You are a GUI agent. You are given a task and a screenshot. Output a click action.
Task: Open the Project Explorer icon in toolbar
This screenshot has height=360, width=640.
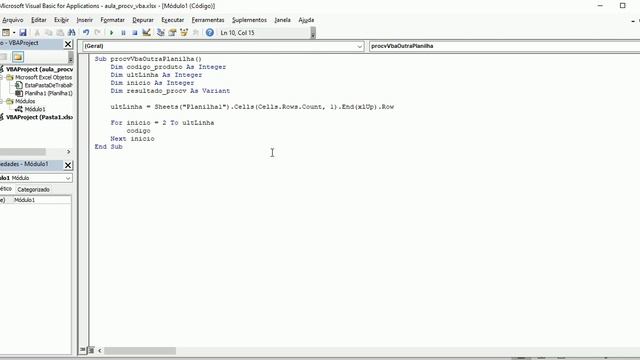point(160,33)
